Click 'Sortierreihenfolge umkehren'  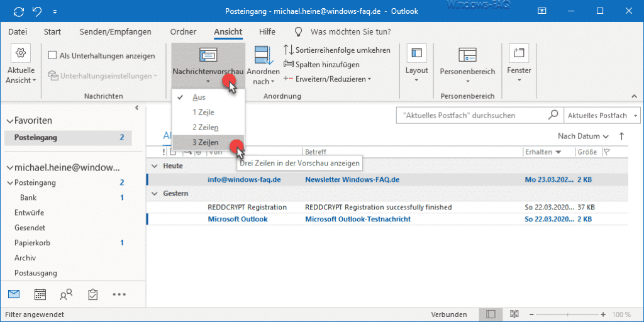point(337,50)
